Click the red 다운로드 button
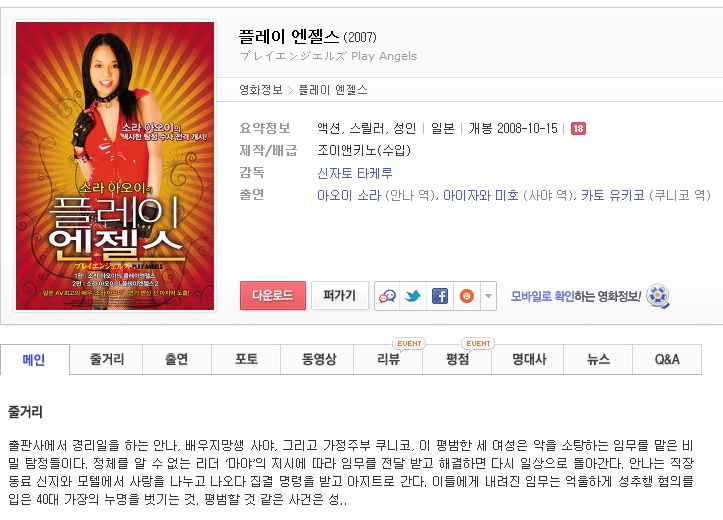Image resolution: width=723 pixels, height=520 pixels. click(x=273, y=295)
